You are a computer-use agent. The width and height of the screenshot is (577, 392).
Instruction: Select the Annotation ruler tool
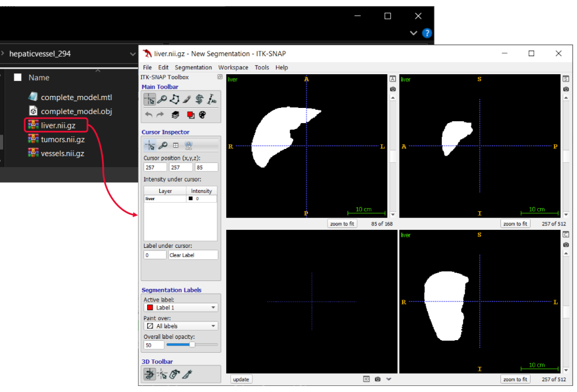coord(212,100)
